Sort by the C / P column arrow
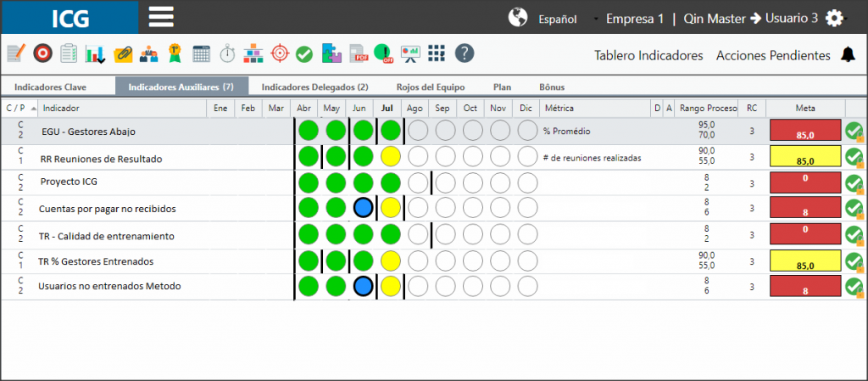Screen dimensions: 868x381 pyautogui.click(x=34, y=108)
